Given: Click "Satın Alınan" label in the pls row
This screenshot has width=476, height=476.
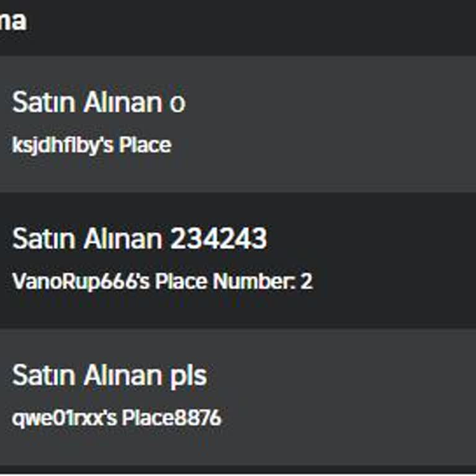Looking at the screenshot, I should [86, 376].
